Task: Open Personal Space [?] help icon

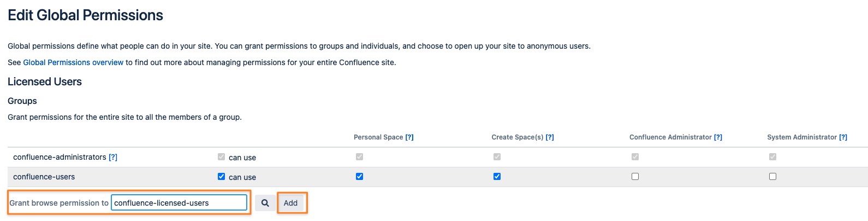Action: coord(409,137)
